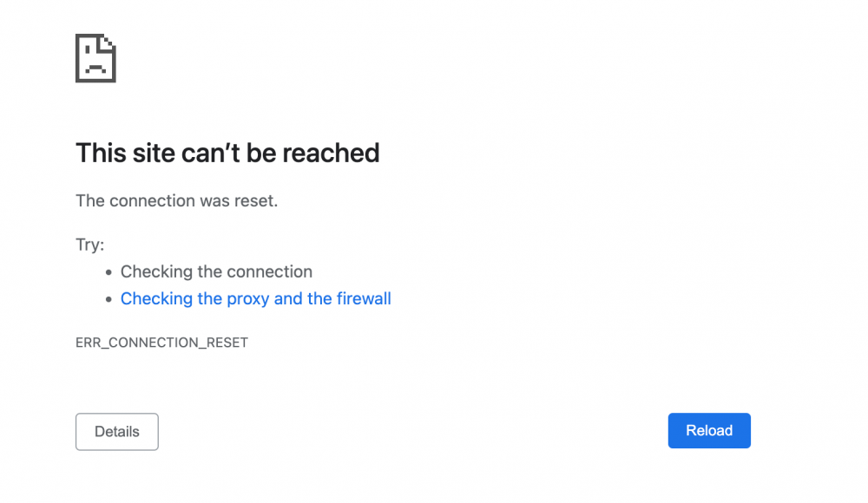Click the text The connection was reset
The height and width of the screenshot is (503, 868).
177,200
